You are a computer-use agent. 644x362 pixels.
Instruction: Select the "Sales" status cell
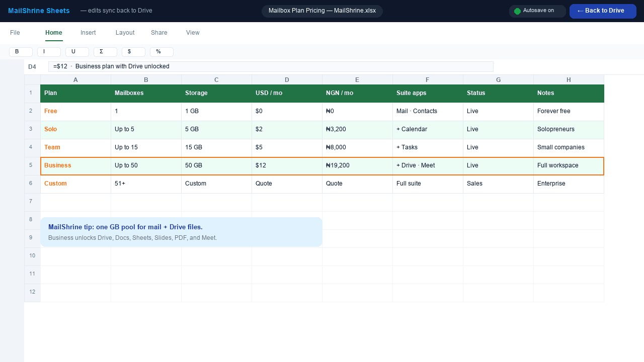[x=498, y=185]
